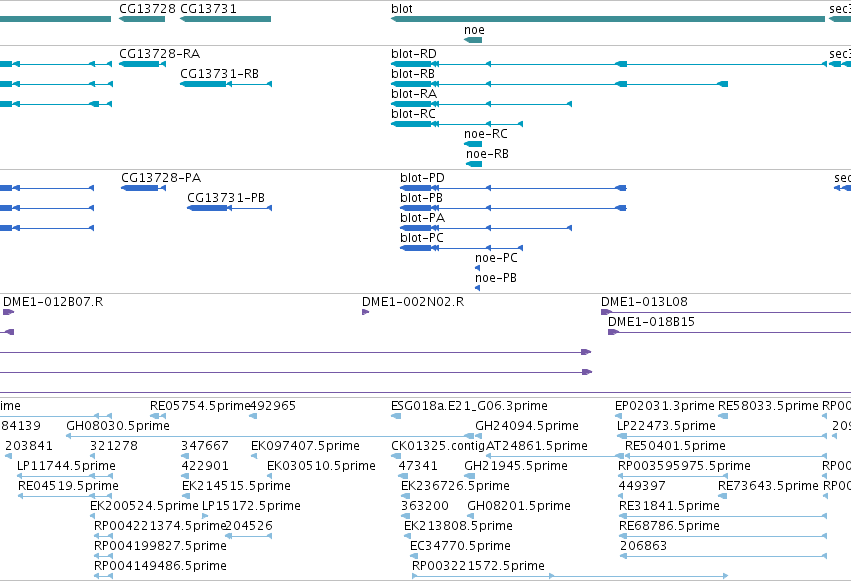This screenshot has height=581, width=851.
Task: Open RP003595975.5prime label
Action: click(684, 467)
